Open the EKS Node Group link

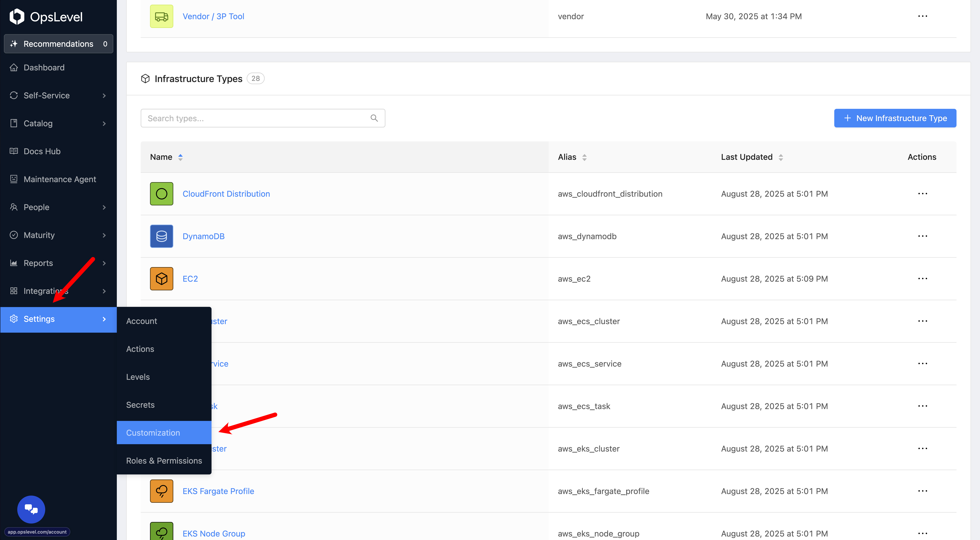214,533
